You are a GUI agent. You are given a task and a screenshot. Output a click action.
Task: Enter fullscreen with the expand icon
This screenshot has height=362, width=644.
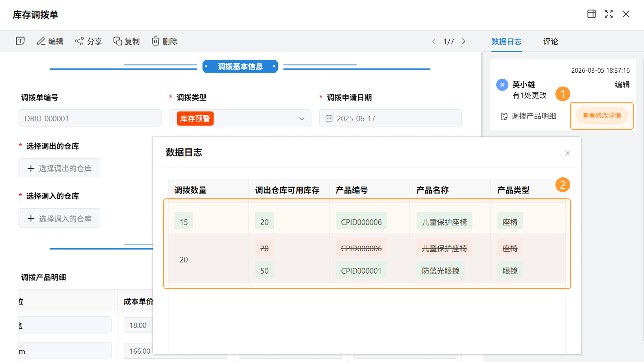point(608,14)
